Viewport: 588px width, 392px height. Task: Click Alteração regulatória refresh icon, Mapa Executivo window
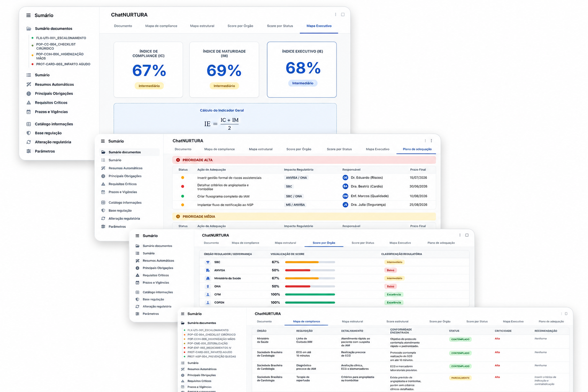pos(29,142)
